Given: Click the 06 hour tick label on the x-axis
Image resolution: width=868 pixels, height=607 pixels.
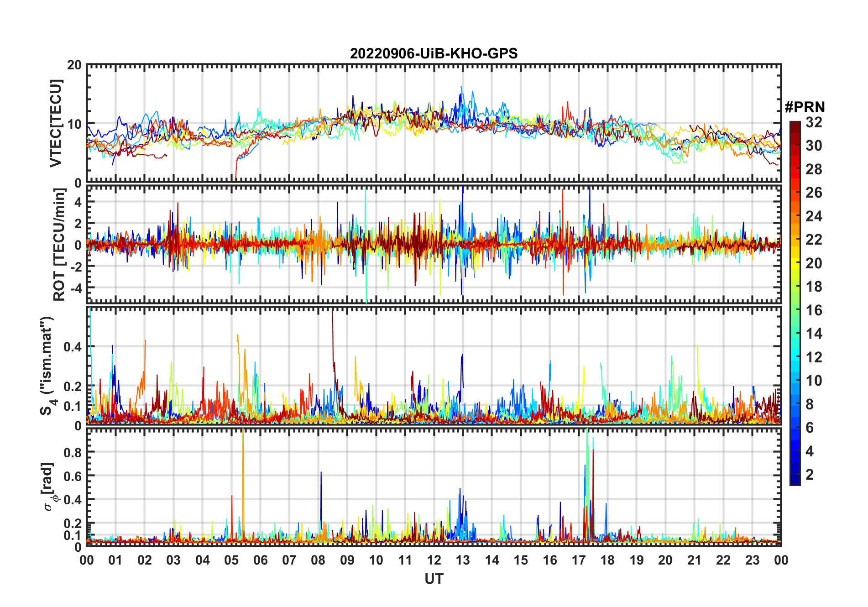Looking at the screenshot, I should point(261,560).
